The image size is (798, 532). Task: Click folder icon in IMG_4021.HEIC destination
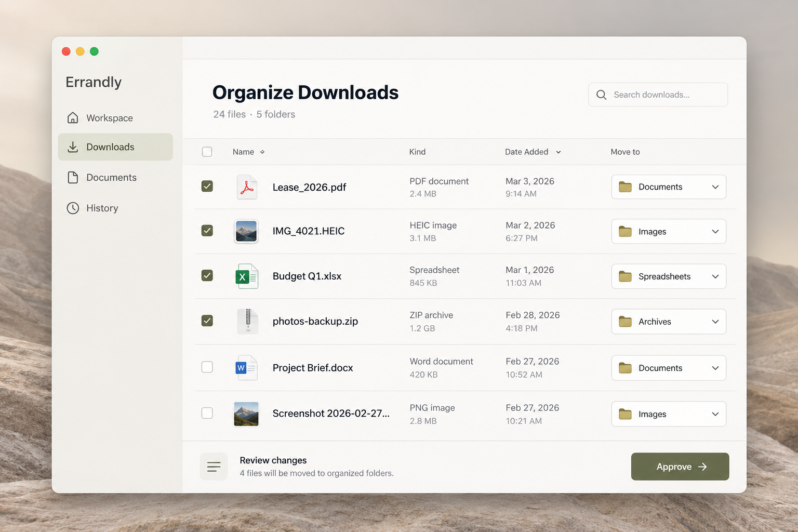625,232
